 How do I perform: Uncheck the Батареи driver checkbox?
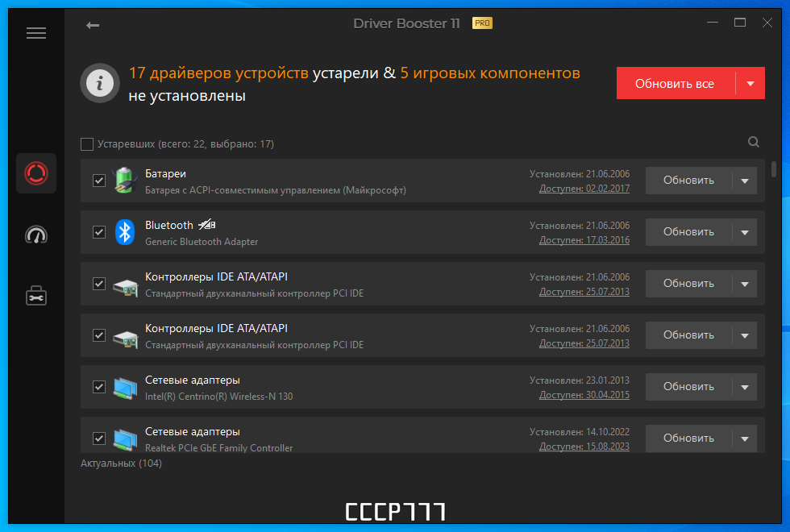tap(99, 181)
